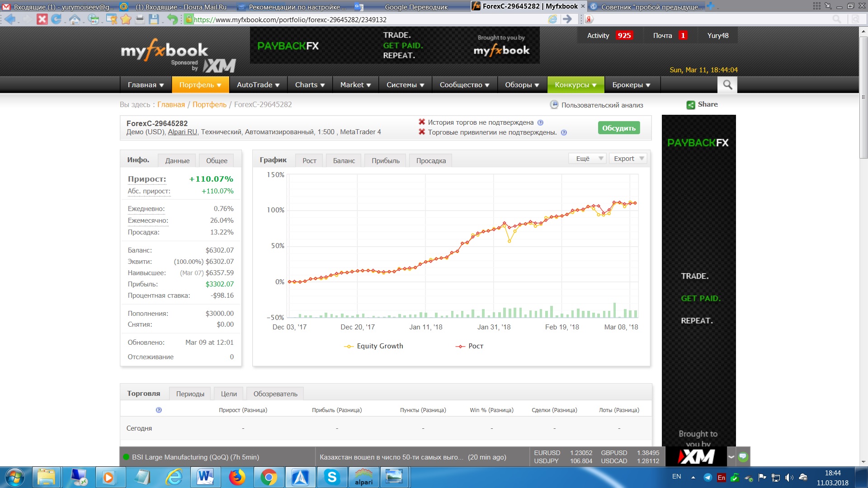Expand the Обзоры navigation menu
Viewport: 868px width, 488px height.
(522, 85)
